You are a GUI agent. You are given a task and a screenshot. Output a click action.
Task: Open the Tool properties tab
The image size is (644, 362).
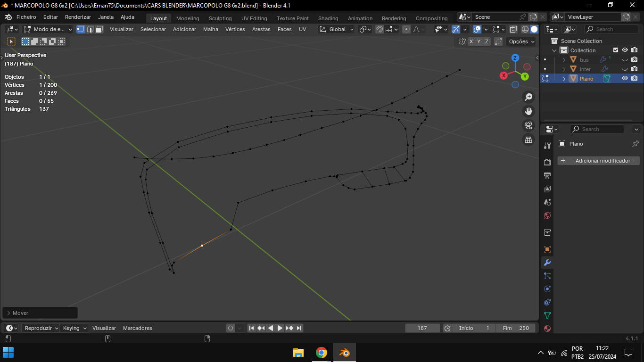[547, 146]
